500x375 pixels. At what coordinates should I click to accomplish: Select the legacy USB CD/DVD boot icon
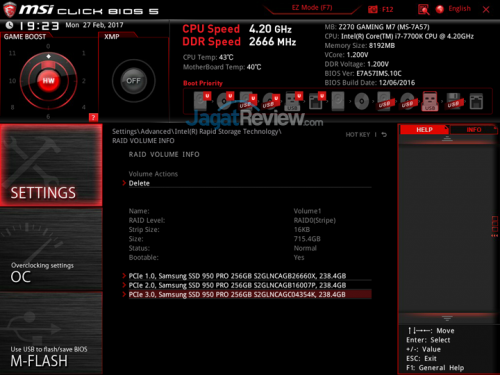[x=408, y=101]
